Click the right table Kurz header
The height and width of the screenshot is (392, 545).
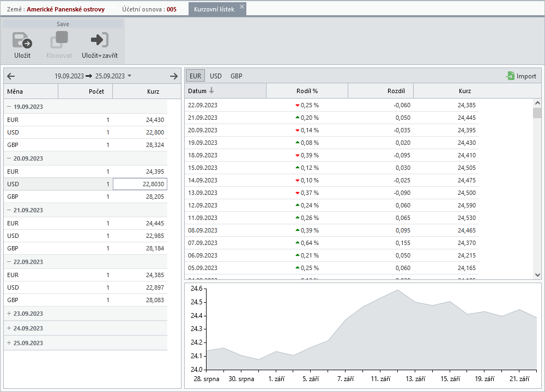(x=465, y=91)
